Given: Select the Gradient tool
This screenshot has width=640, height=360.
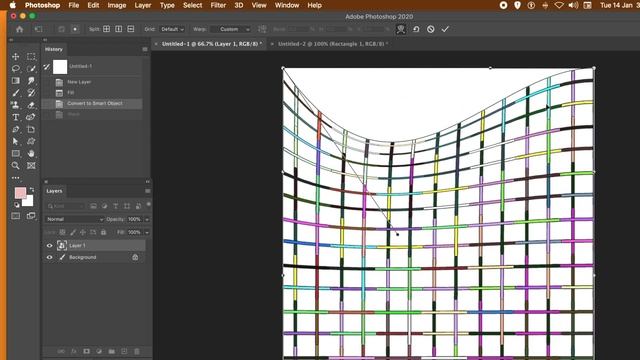Looking at the screenshot, I should (x=16, y=81).
